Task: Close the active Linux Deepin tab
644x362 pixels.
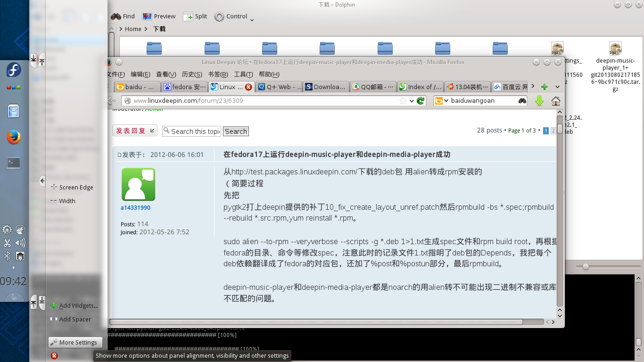Action: (248, 87)
